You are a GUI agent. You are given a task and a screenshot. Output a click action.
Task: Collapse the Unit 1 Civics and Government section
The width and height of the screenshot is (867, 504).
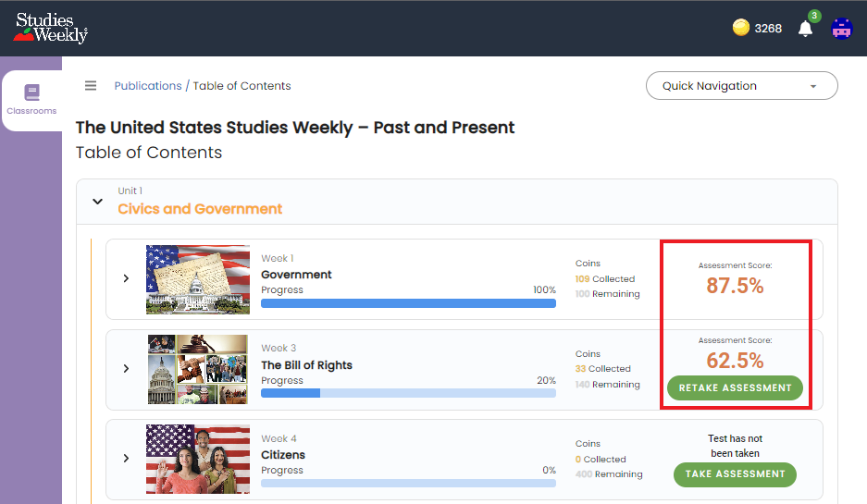pos(97,202)
